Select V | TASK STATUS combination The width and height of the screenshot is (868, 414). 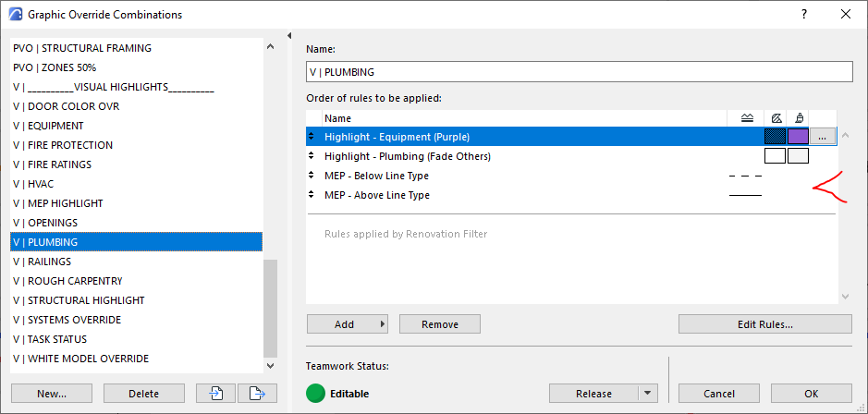coord(136,339)
